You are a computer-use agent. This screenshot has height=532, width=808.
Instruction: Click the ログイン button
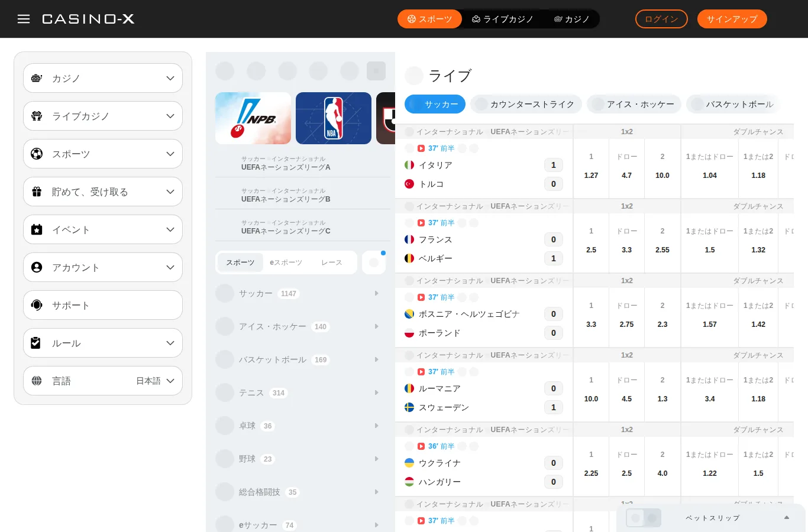tap(661, 19)
